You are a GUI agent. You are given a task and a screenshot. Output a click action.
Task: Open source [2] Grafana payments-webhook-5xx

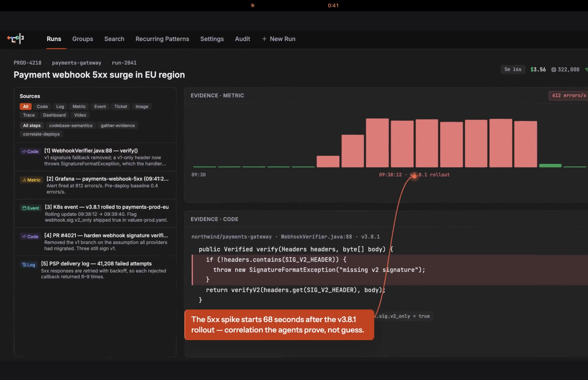click(95, 185)
